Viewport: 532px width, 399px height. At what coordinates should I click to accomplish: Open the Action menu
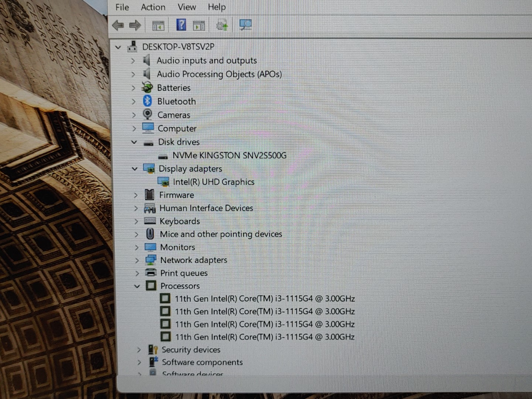[x=153, y=7]
